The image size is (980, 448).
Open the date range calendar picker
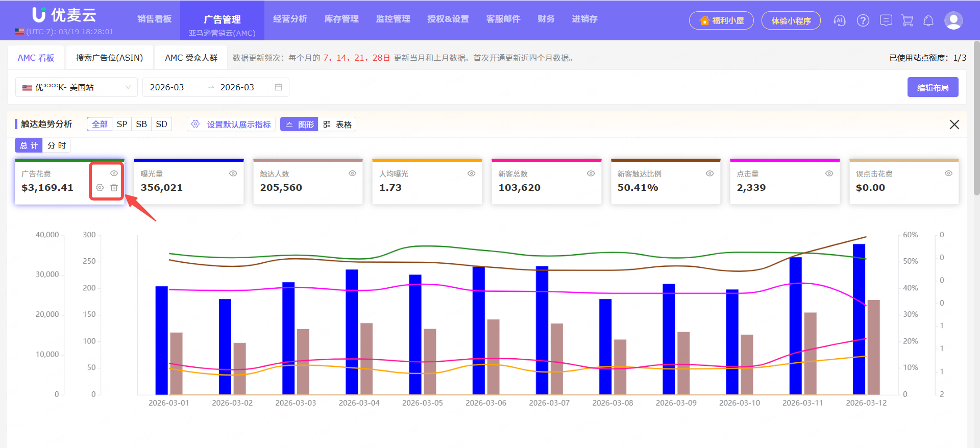pyautogui.click(x=278, y=87)
